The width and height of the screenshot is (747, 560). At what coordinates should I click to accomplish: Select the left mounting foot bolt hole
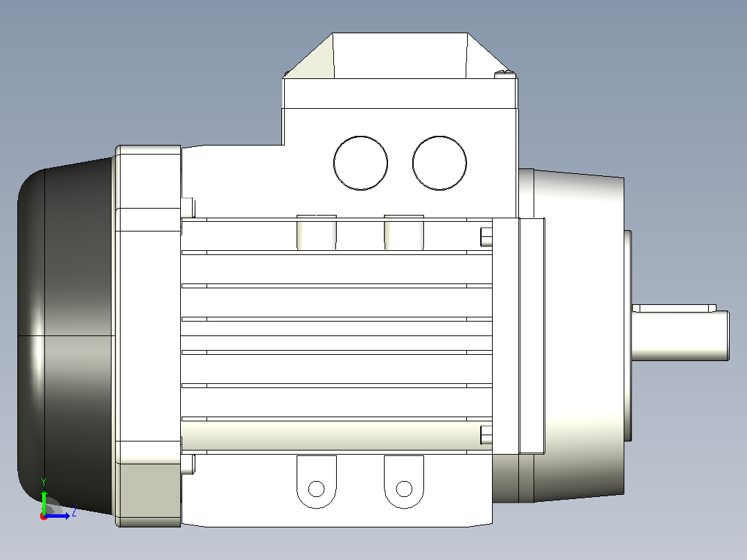(x=316, y=489)
